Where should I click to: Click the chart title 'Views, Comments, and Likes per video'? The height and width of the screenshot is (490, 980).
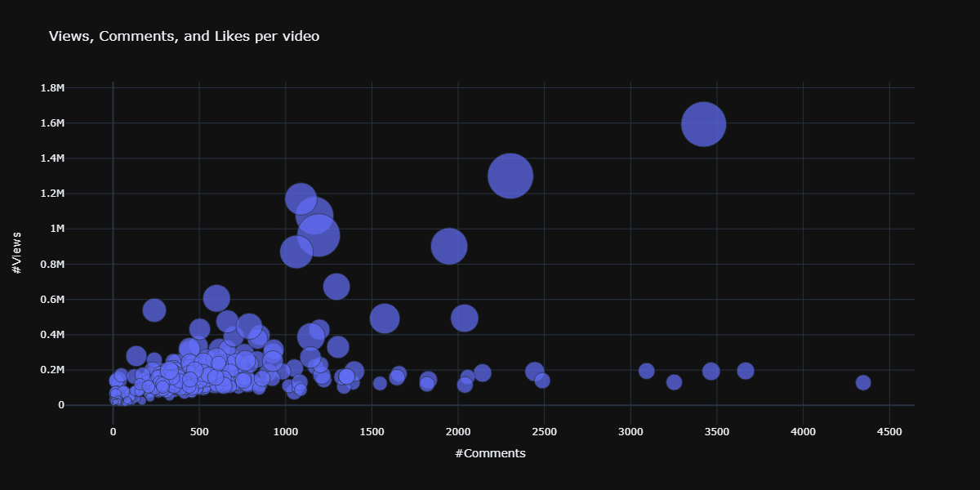click(184, 36)
